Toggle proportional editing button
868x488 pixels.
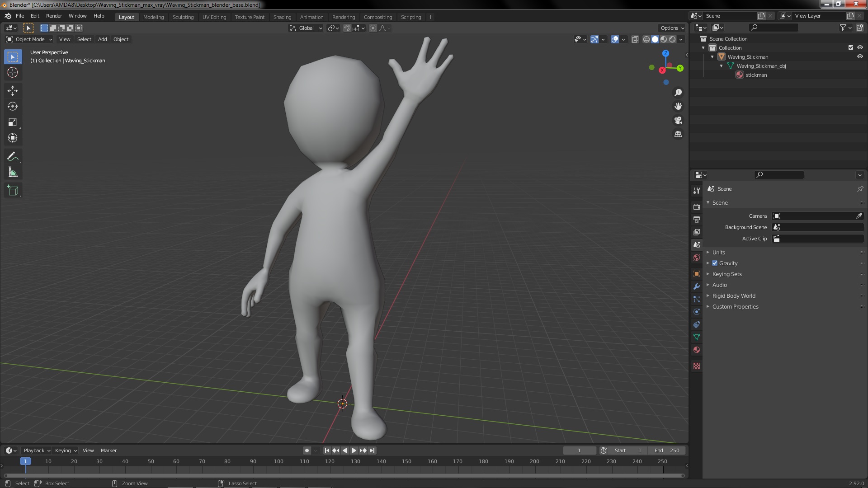[x=373, y=28]
